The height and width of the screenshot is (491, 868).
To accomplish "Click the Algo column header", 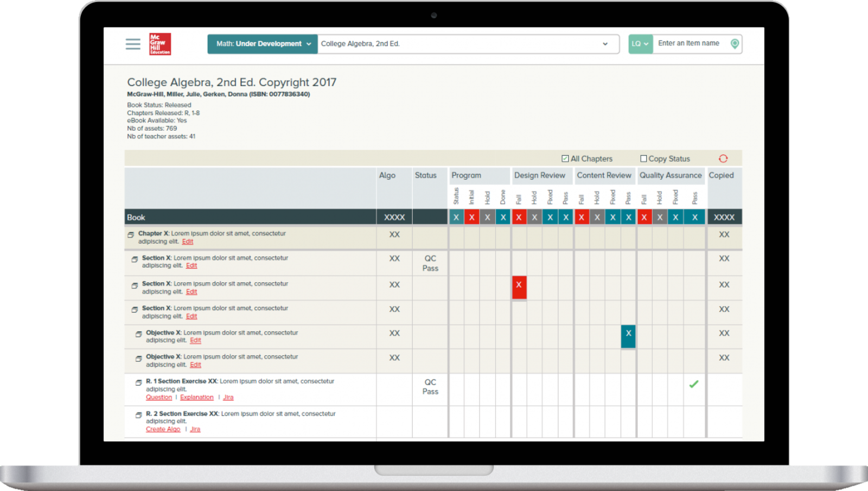I will coord(387,175).
